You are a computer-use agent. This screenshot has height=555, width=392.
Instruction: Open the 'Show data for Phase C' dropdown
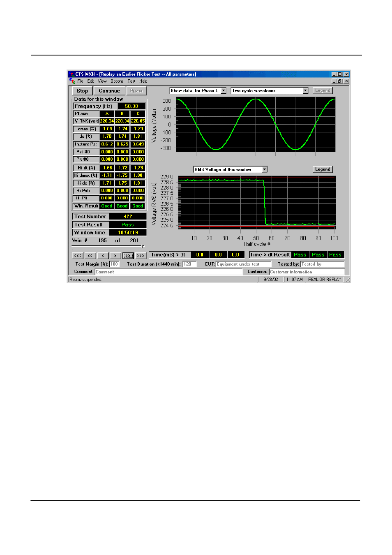click(224, 90)
